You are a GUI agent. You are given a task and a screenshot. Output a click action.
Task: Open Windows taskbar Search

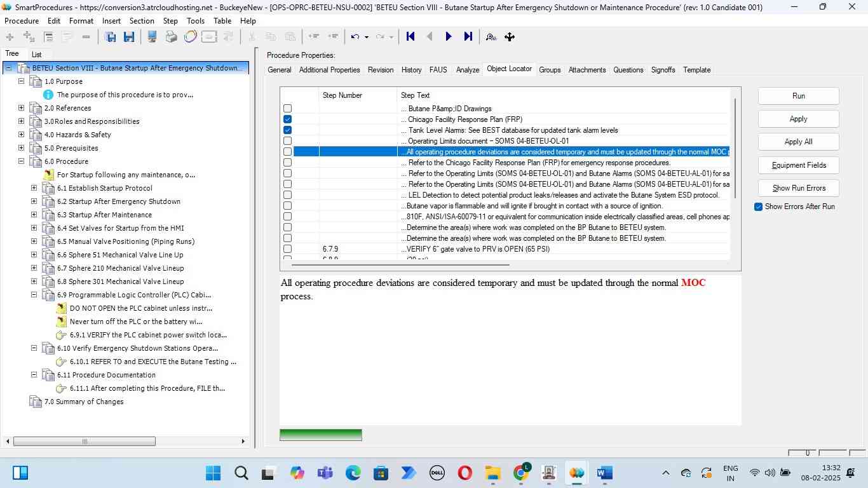(x=241, y=473)
